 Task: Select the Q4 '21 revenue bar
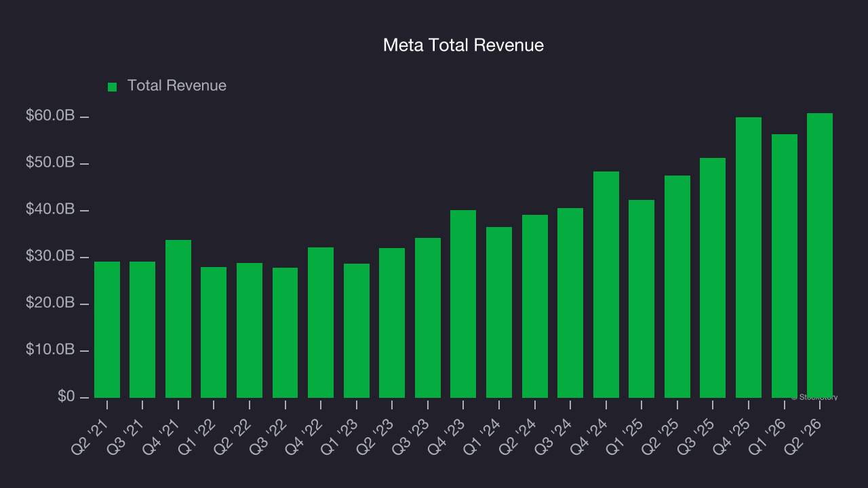[x=178, y=319]
